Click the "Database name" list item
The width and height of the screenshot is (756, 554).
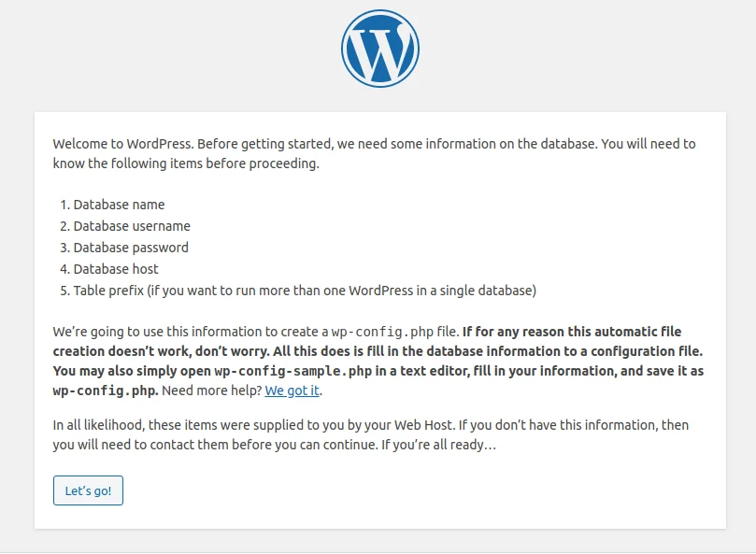(119, 205)
